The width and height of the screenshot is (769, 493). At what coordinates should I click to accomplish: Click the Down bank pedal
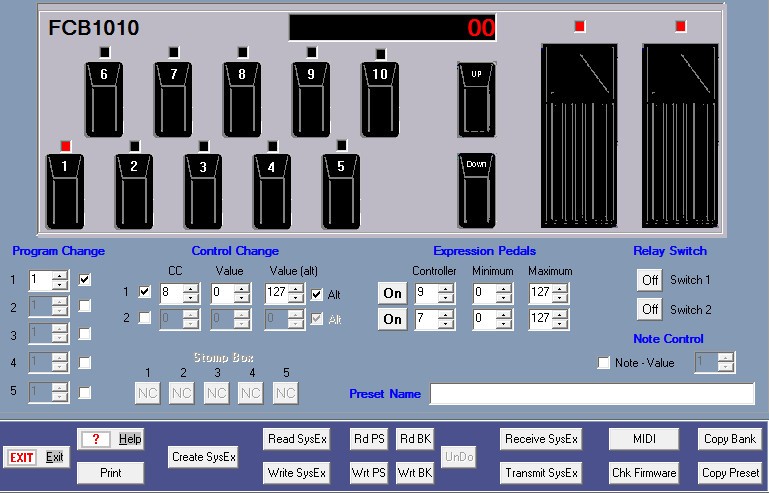tap(476, 191)
